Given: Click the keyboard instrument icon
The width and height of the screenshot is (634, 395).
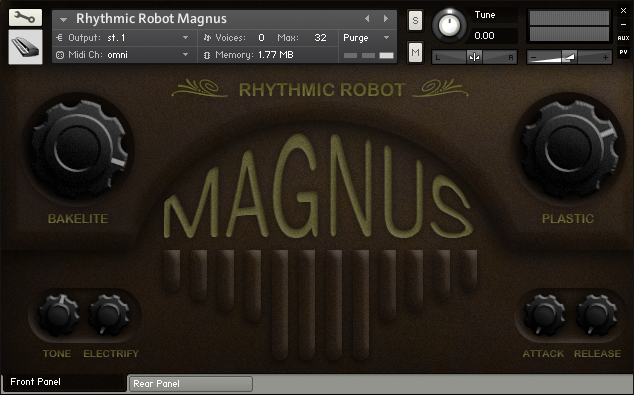Looking at the screenshot, I should (x=25, y=47).
